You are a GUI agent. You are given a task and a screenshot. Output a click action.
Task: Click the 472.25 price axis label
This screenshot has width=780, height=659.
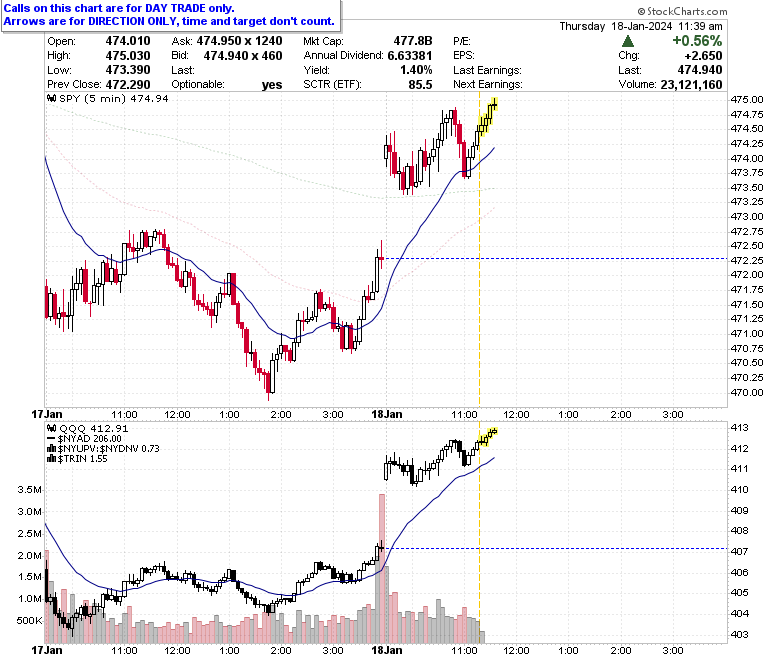pyautogui.click(x=747, y=261)
